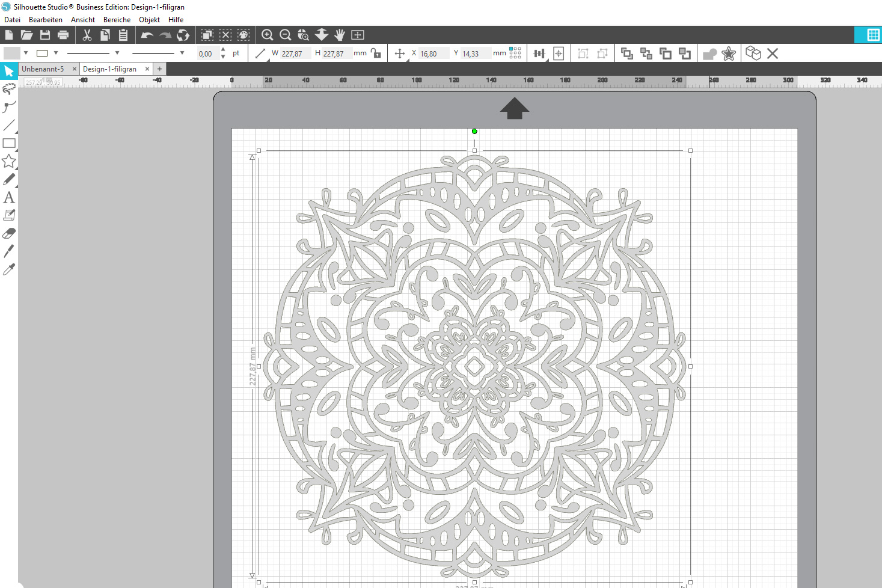This screenshot has height=588, width=882.
Task: Select the Eraser tool
Action: 9,233
